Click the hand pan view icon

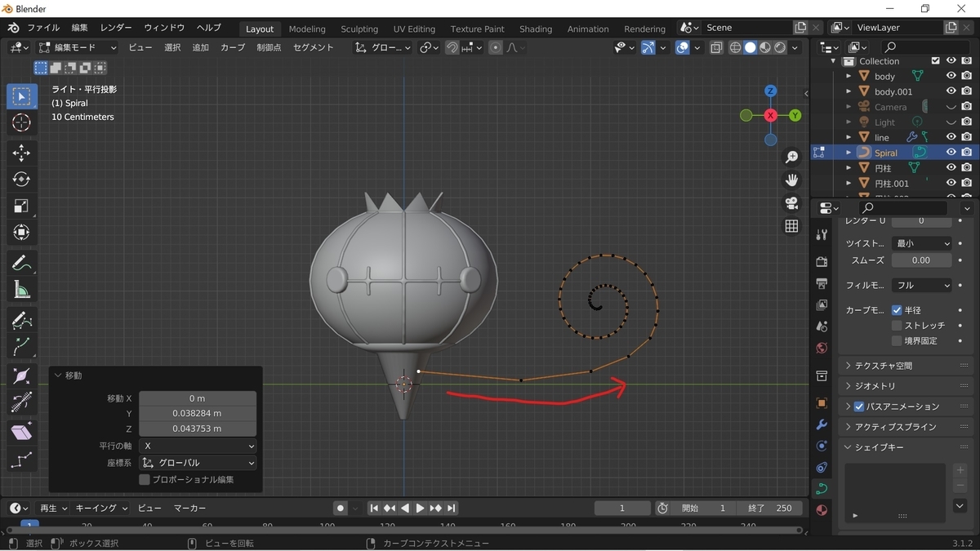click(791, 180)
